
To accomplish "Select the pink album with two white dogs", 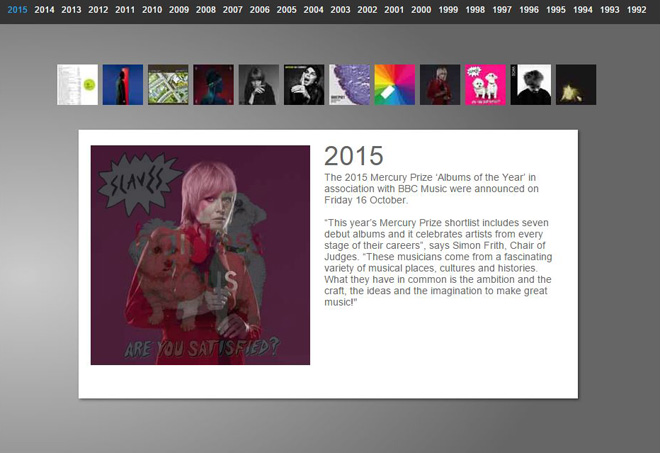I will coord(485,85).
